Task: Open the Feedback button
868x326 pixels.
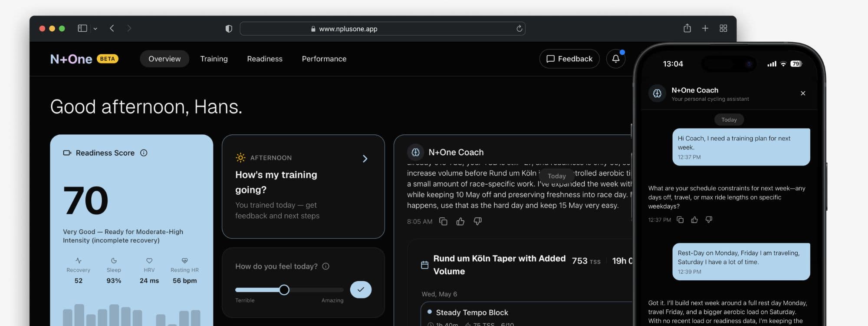Action: pos(569,59)
